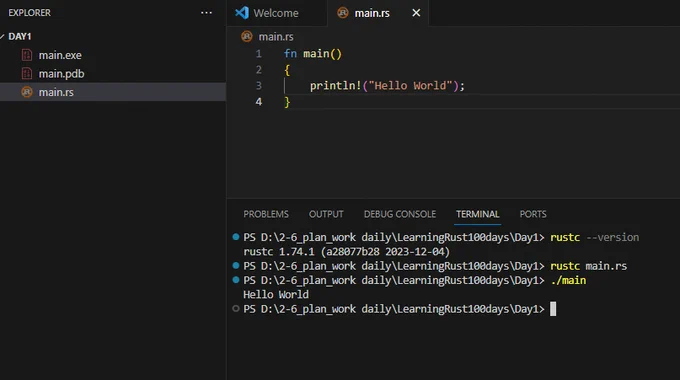The height and width of the screenshot is (380, 680).
Task: Click the blue dot beside rustc --version
Action: tap(235, 237)
